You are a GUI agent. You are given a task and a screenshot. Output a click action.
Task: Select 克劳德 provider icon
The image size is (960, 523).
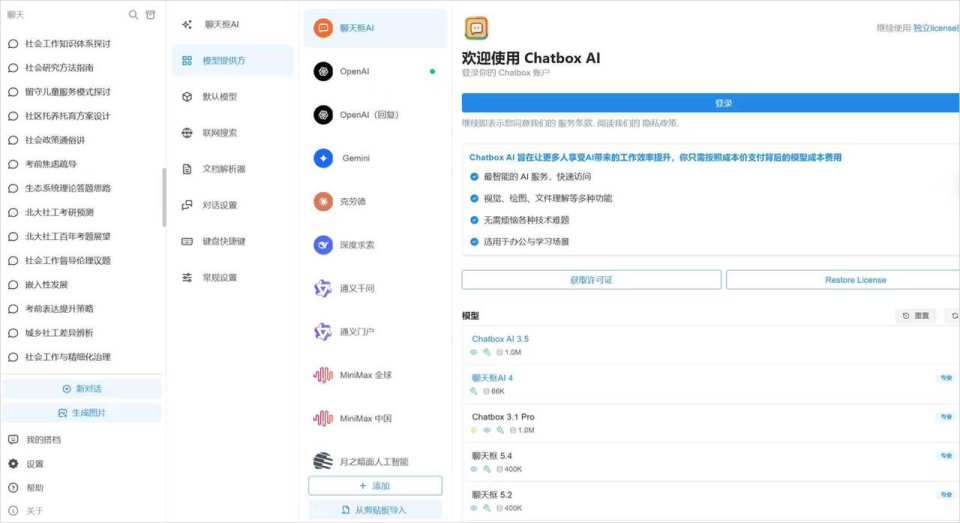(323, 201)
